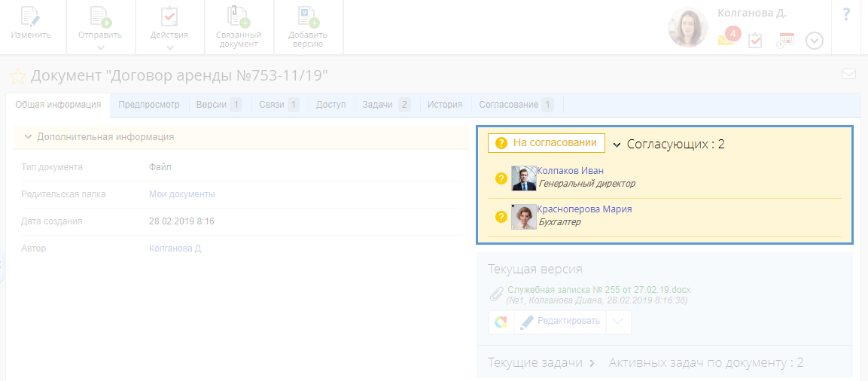Open the messages icon with badge 4
Image resolution: width=868 pixels, height=381 pixels.
(x=727, y=38)
